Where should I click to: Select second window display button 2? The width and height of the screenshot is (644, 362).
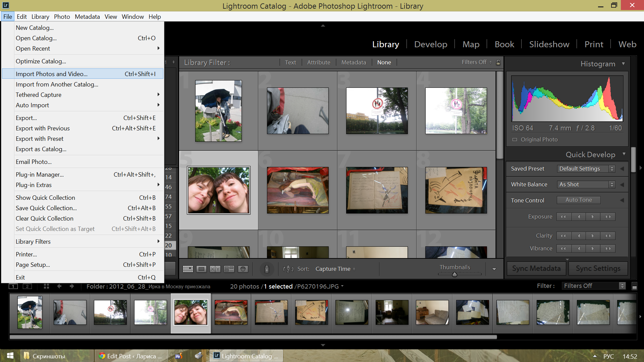tap(27, 286)
